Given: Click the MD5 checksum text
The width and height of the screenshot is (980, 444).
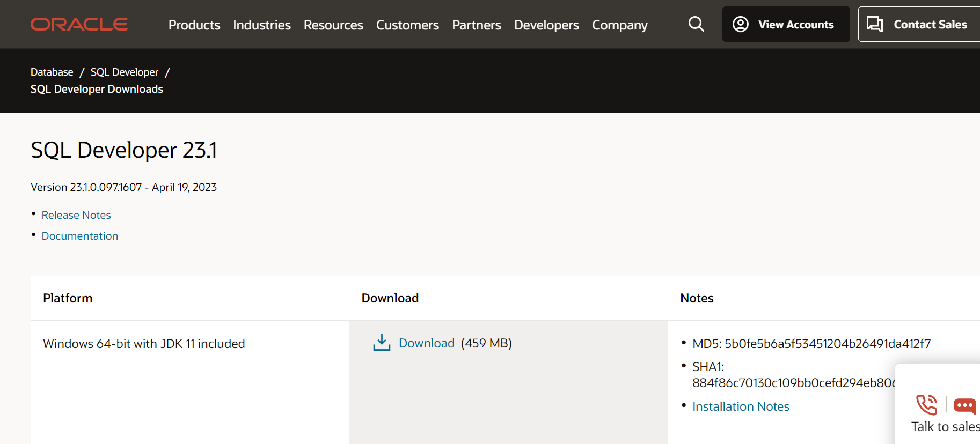Looking at the screenshot, I should (x=811, y=344).
